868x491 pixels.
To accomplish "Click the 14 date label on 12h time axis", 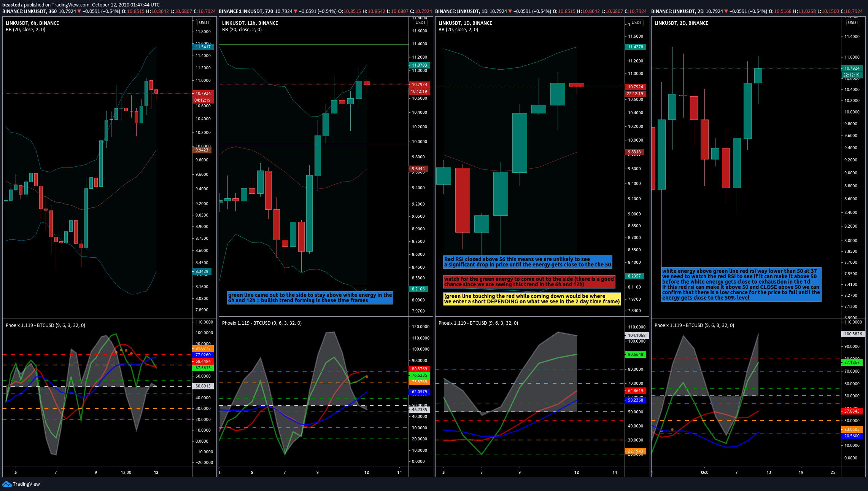I will pyautogui.click(x=399, y=472).
